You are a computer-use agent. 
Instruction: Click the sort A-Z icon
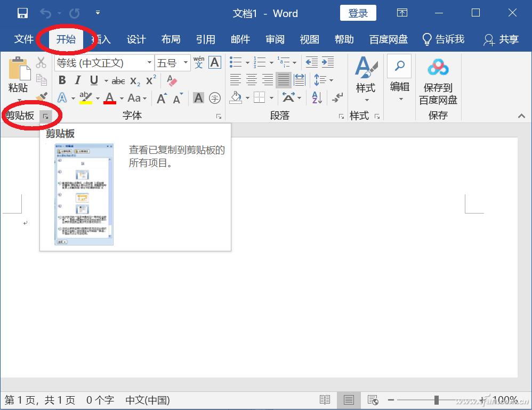[x=316, y=97]
